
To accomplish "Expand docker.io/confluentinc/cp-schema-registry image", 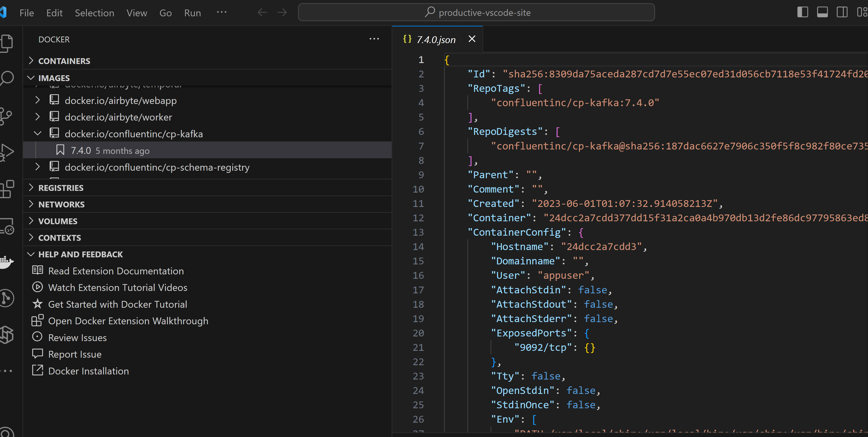I will [x=37, y=167].
